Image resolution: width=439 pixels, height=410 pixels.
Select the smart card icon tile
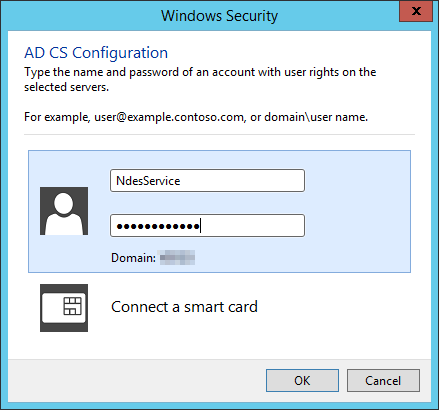coord(64,308)
